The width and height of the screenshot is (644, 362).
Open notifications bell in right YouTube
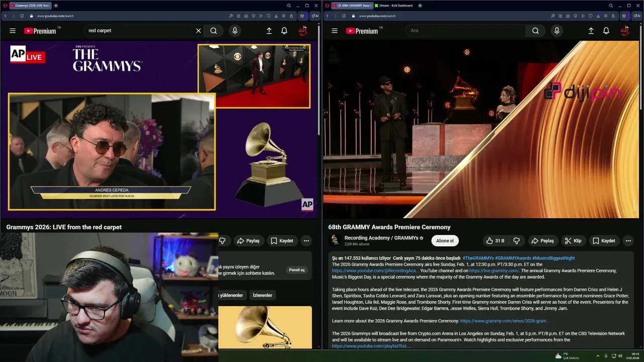(x=606, y=31)
